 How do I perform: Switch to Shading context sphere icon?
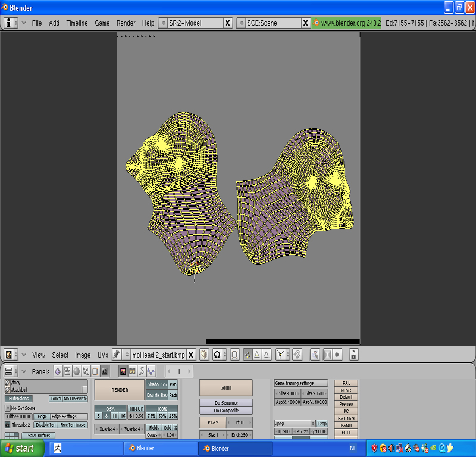tap(77, 371)
